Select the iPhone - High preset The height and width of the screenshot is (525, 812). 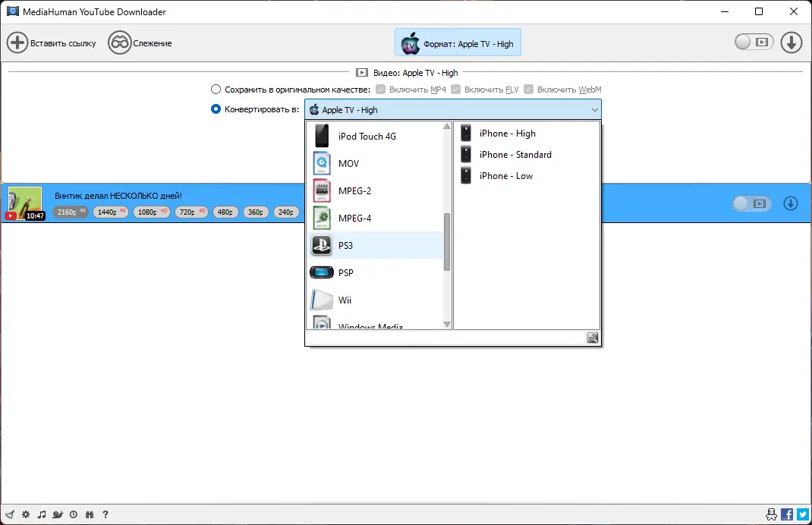pyautogui.click(x=527, y=134)
